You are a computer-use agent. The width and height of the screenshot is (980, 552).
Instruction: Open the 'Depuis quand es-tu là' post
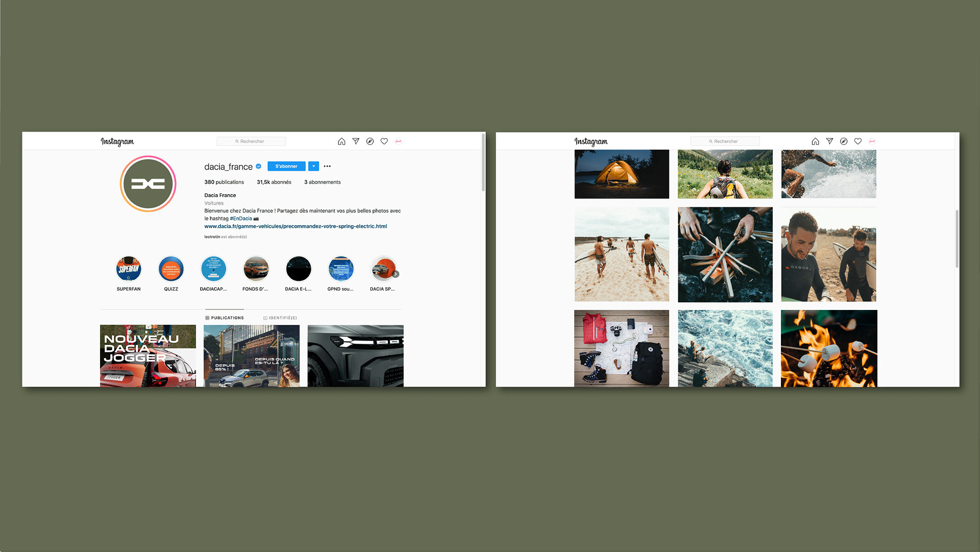(252, 356)
